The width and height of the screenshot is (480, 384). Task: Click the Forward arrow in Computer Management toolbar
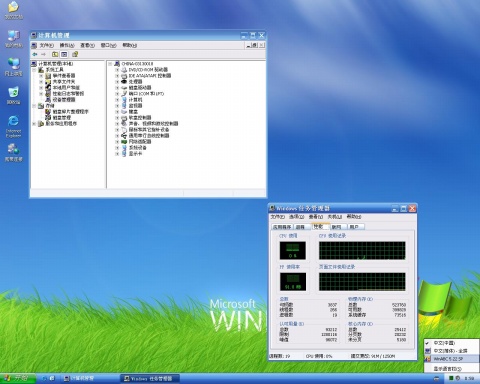[43, 54]
